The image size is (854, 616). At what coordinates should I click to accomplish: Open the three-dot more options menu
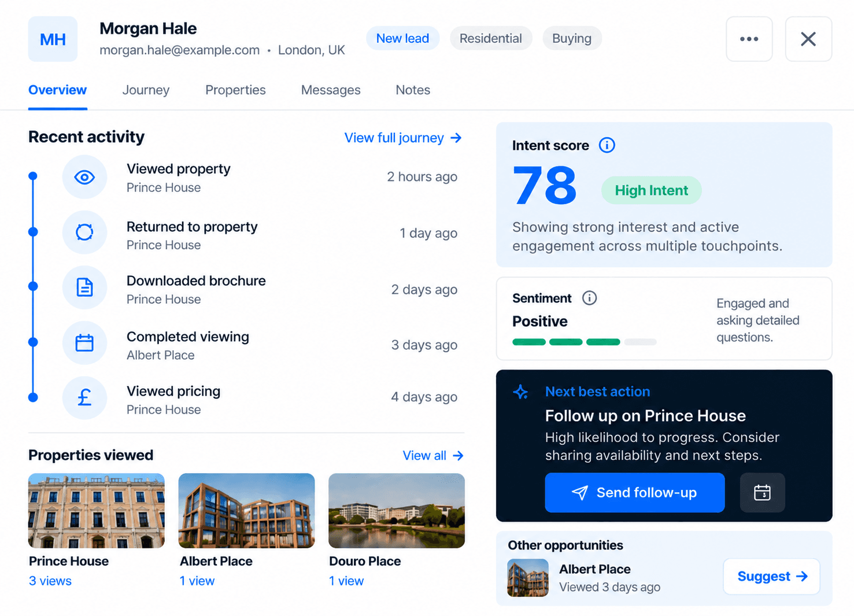(749, 39)
